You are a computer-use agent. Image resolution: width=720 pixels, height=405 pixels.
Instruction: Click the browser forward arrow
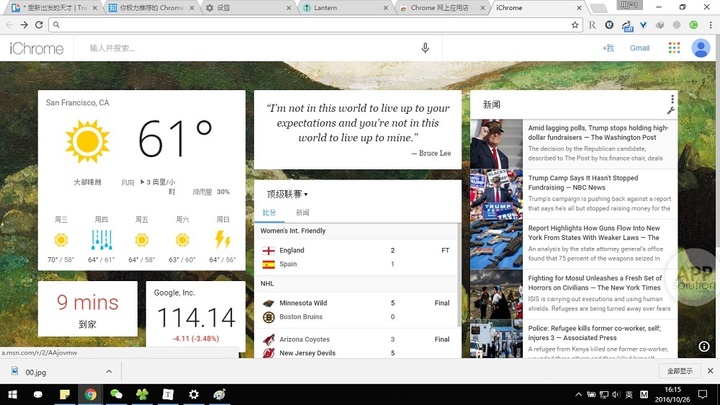coord(24,25)
